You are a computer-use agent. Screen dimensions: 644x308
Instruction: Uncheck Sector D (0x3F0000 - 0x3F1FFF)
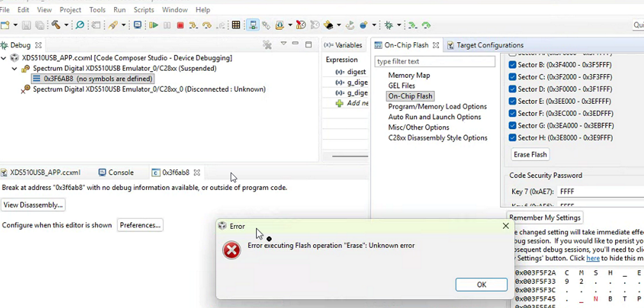512,89
